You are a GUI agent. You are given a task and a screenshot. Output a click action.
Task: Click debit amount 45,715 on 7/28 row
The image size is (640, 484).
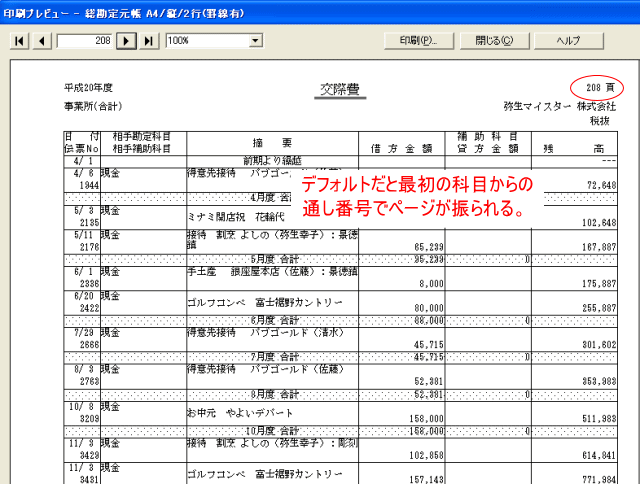click(429, 345)
